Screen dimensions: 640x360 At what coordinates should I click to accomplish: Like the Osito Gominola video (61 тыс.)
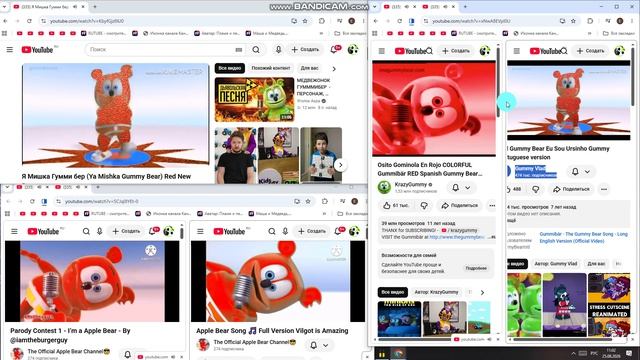click(x=396, y=206)
